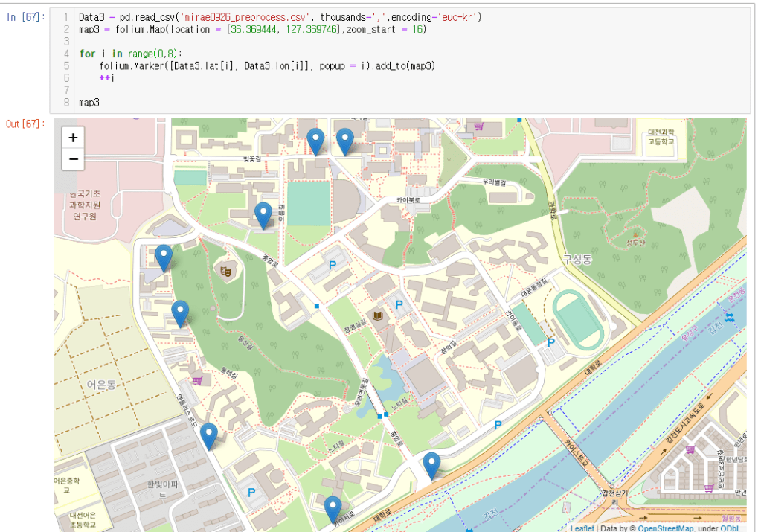This screenshot has height=532, width=761.
Task: Click the zoom in plus button
Action: click(73, 138)
